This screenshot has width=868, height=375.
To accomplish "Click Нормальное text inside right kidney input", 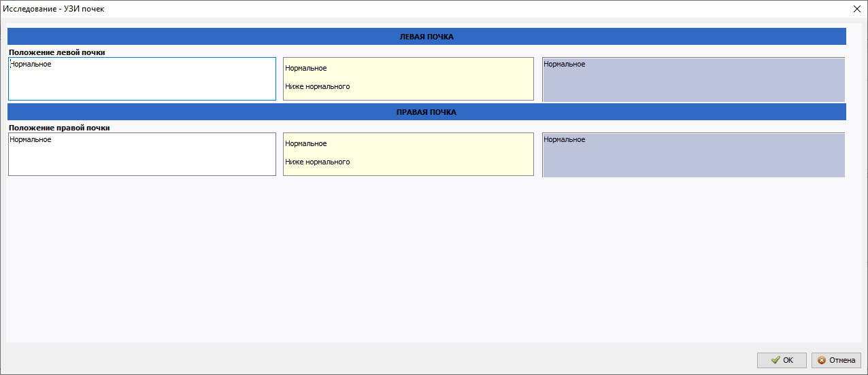I will 31,139.
